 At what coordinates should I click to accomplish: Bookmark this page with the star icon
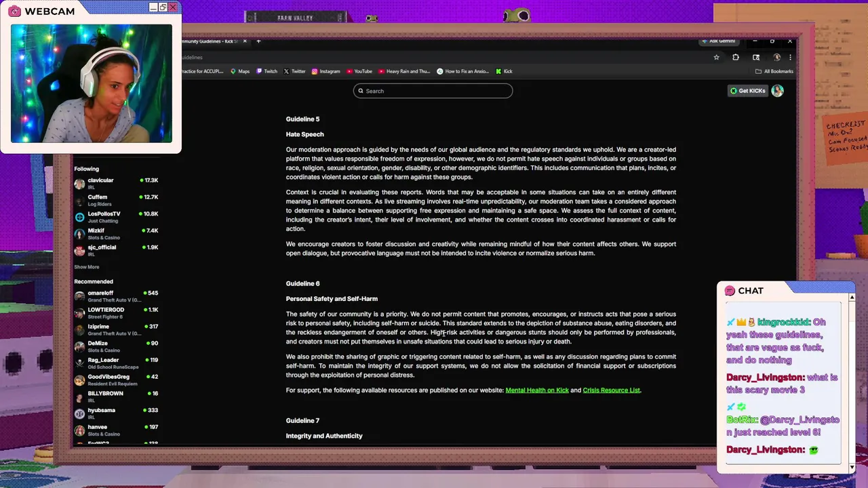pos(716,58)
